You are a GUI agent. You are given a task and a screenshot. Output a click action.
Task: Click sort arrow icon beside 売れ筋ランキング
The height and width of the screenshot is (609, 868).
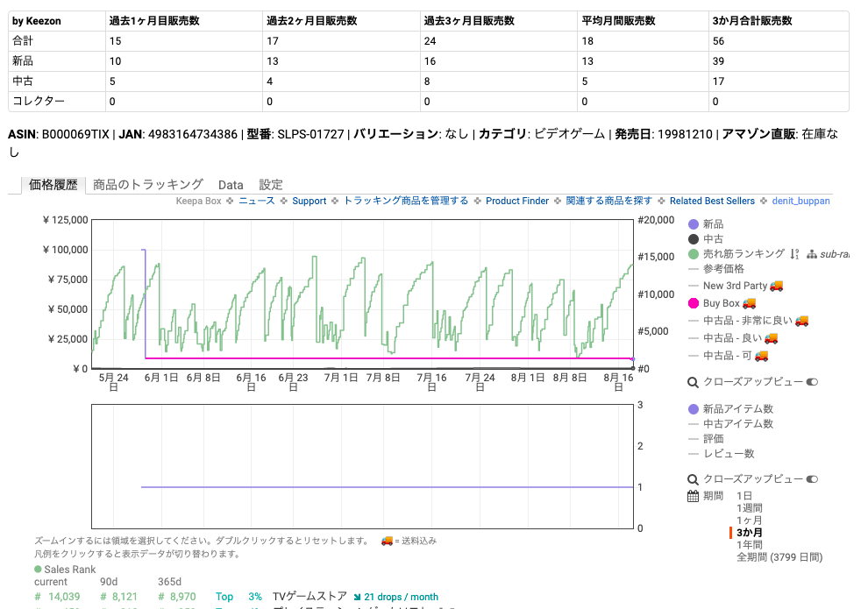[x=794, y=255]
